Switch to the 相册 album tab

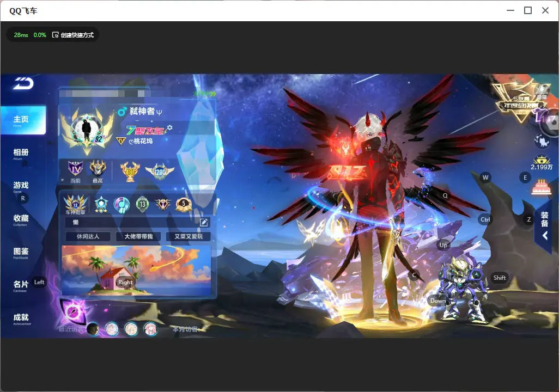[x=21, y=153]
